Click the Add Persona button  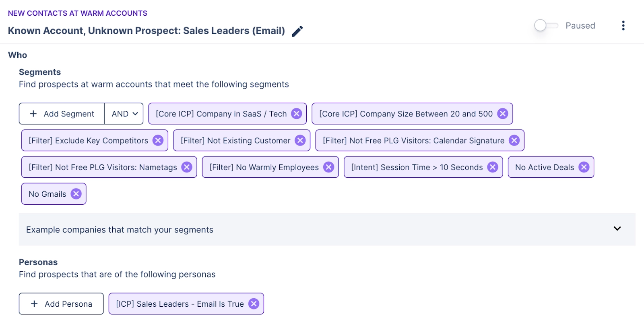(61, 304)
